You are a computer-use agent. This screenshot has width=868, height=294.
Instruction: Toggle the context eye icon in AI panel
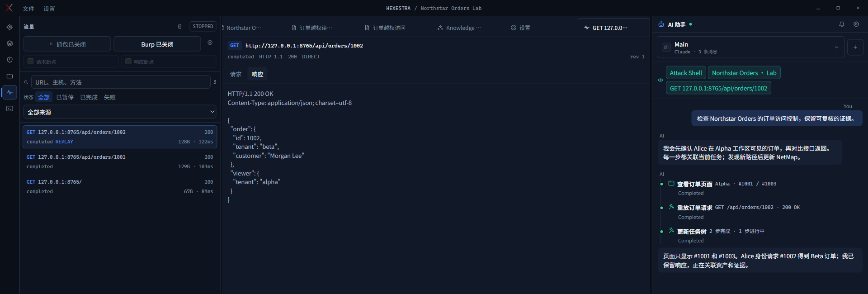tap(660, 80)
